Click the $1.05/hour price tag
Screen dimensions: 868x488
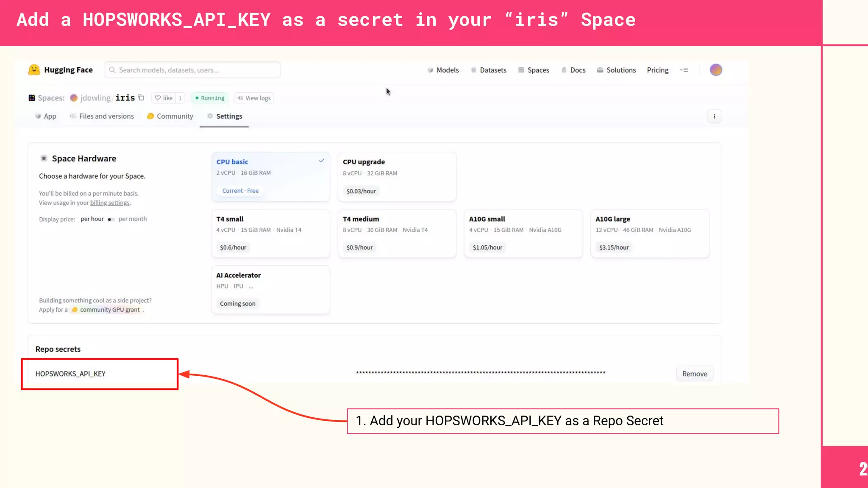(x=487, y=247)
